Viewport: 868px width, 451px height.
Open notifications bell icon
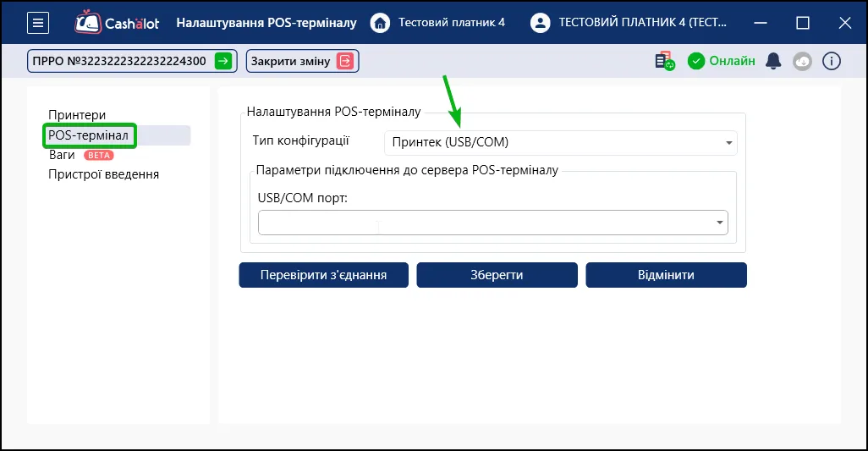pos(773,61)
